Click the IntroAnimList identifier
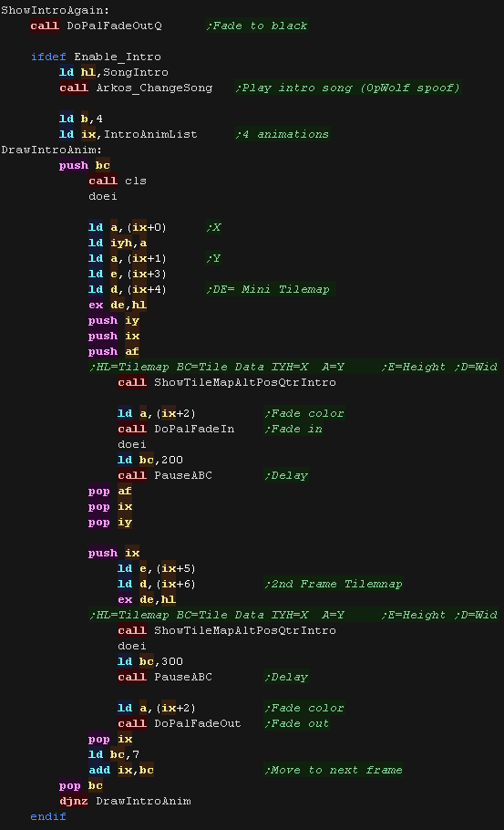This screenshot has width=504, height=830. tap(150, 134)
